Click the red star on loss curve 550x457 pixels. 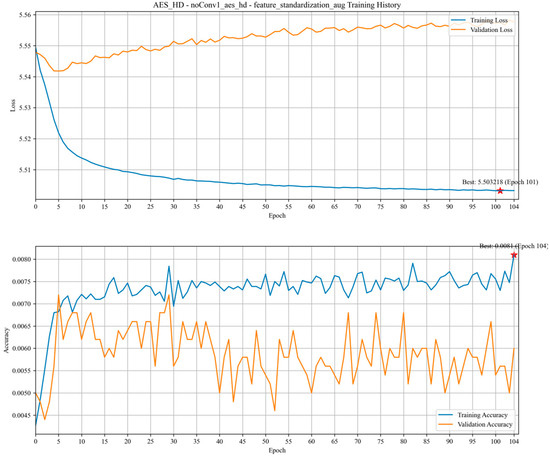coord(500,191)
